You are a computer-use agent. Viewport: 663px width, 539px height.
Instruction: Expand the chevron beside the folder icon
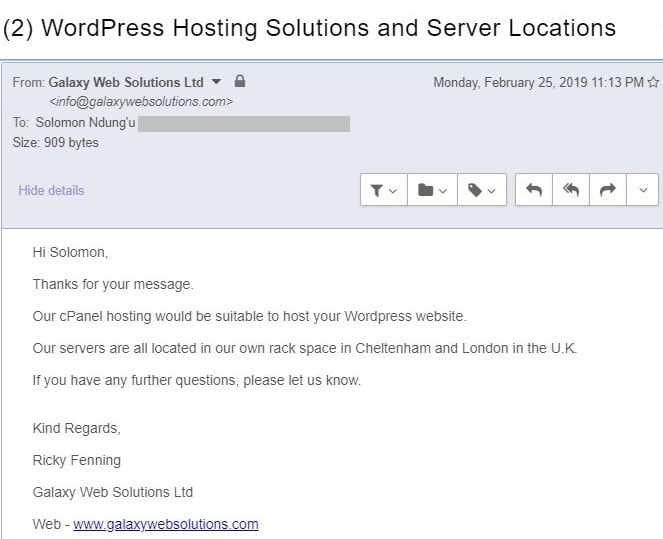[443, 191]
